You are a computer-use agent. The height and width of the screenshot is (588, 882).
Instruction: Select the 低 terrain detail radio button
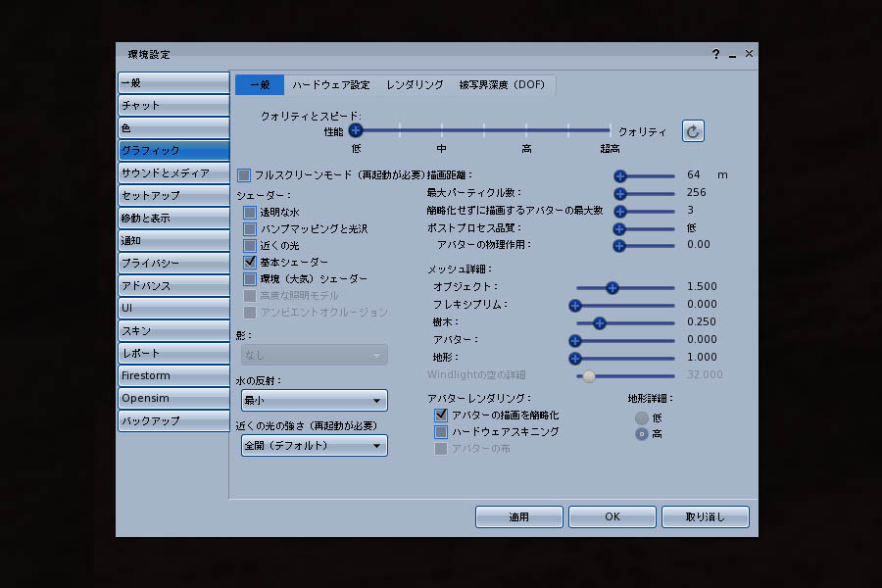[642, 417]
